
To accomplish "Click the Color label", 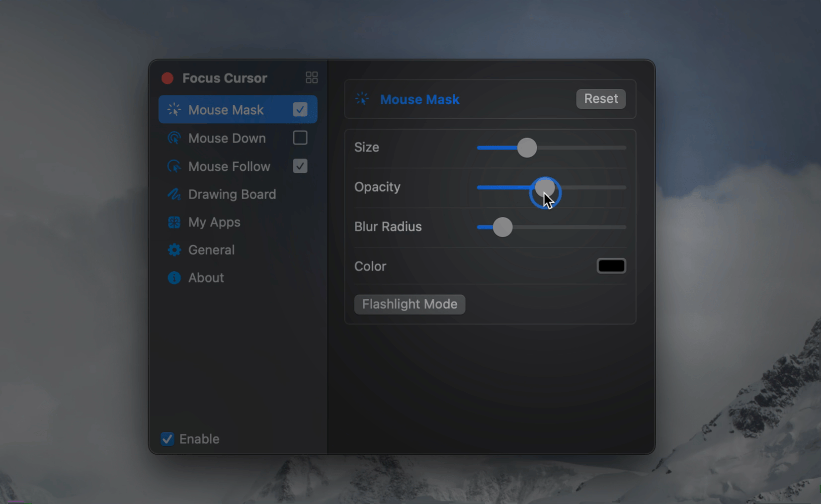I will 370,266.
